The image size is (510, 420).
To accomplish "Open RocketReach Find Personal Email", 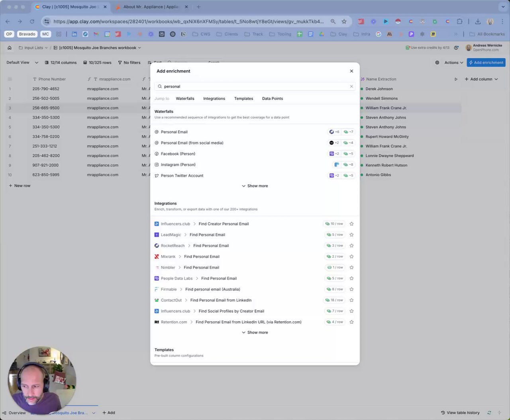I will 211,246.
